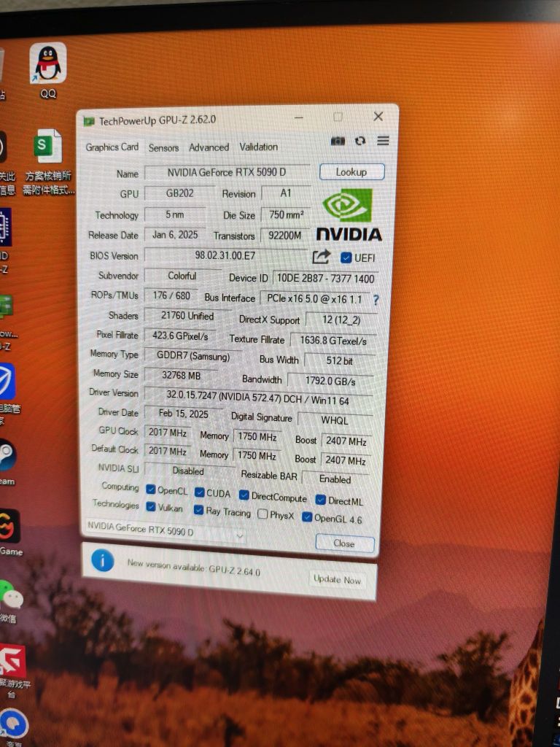Click the screenshot camera icon in GPU-Z
560x747 pixels.
click(x=338, y=141)
